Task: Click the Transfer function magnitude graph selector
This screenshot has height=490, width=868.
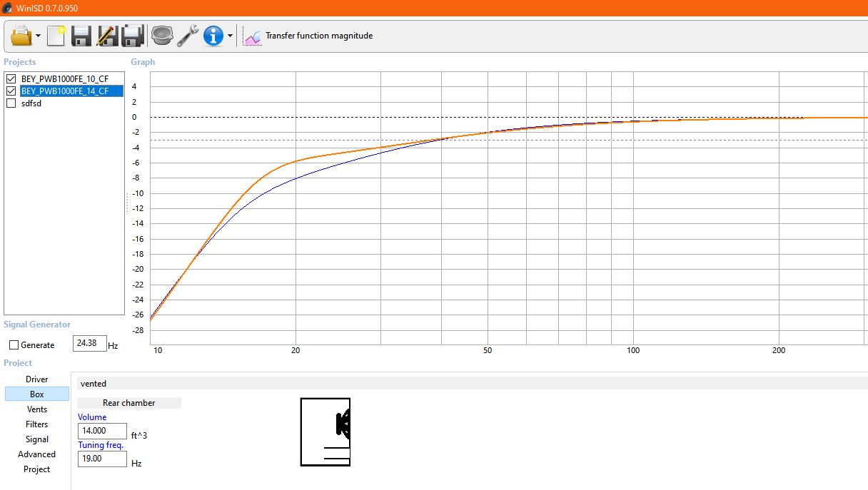Action: (319, 36)
